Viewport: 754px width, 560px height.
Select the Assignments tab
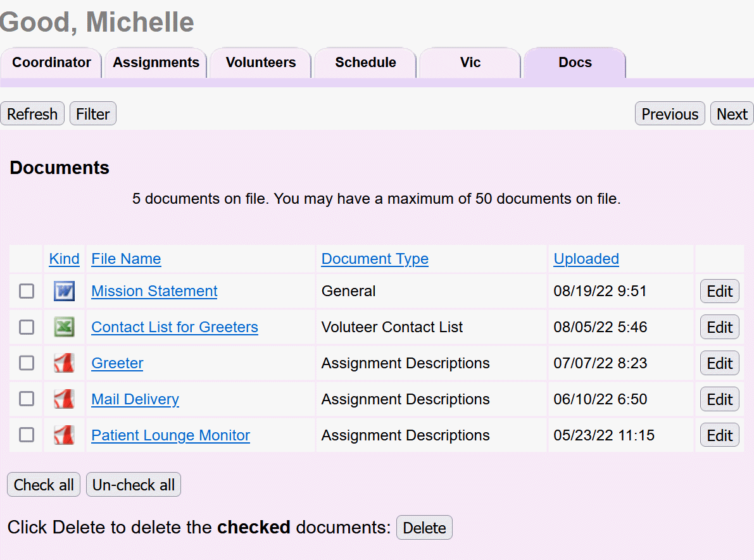155,63
